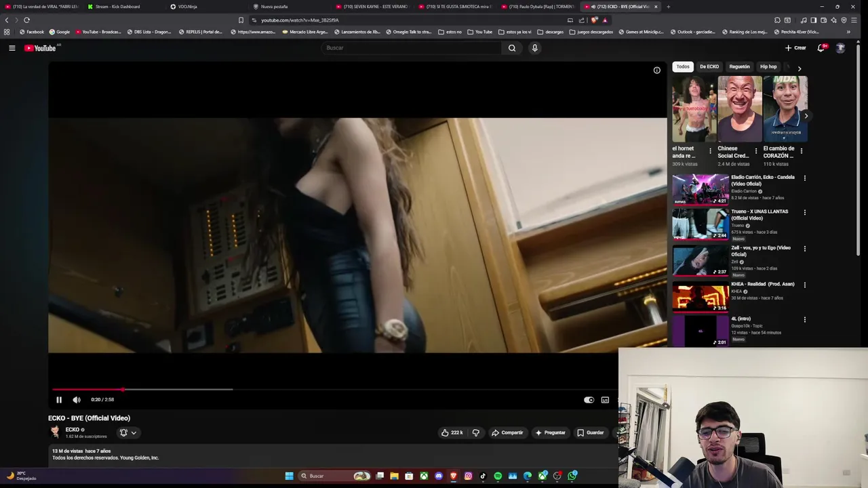Save video with Guardar button
The image size is (868, 488).
[590, 432]
